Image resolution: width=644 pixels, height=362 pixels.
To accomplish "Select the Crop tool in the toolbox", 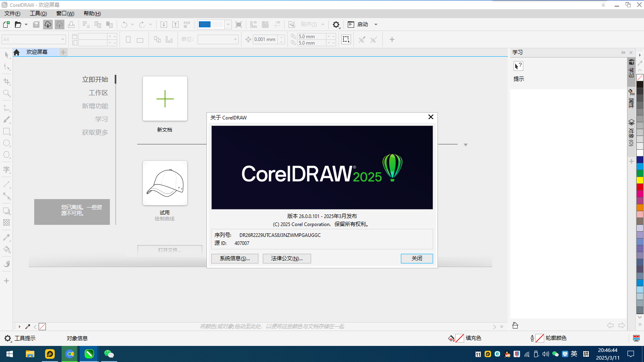I will tap(6, 81).
